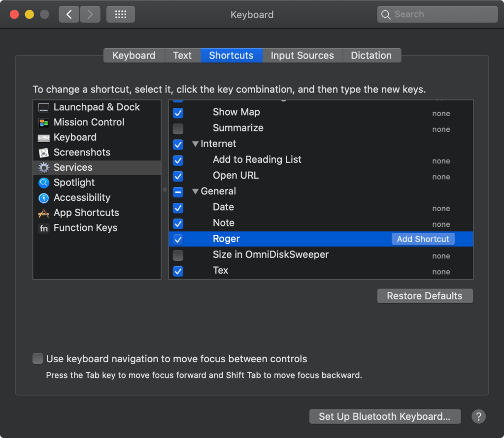Click the Restore Defaults button
The image size is (504, 438).
point(424,296)
